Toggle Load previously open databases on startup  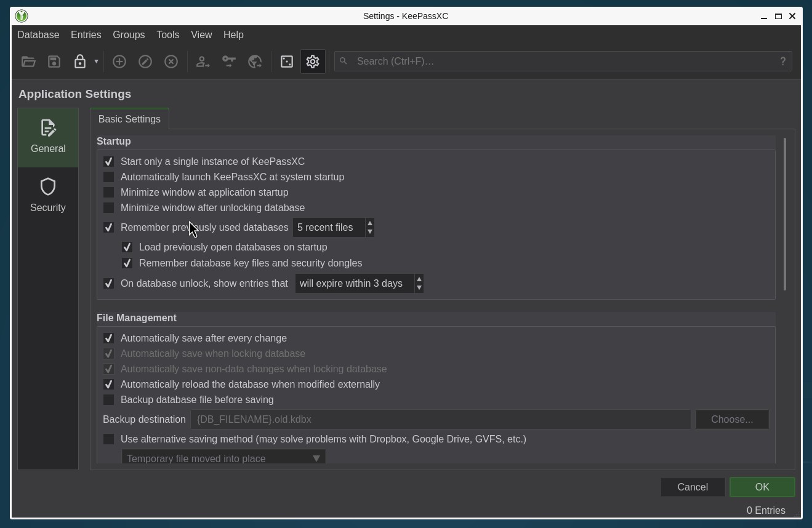coord(127,247)
